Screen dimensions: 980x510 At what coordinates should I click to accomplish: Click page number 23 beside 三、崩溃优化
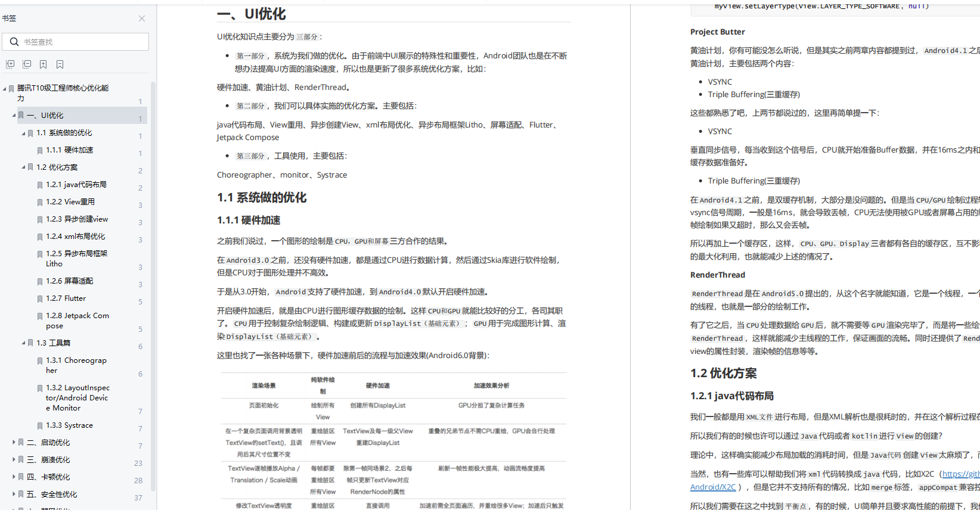coord(138,464)
